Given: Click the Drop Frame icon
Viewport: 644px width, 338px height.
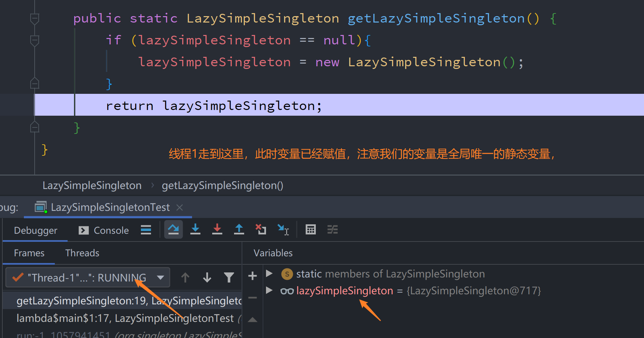Looking at the screenshot, I should click(x=261, y=230).
